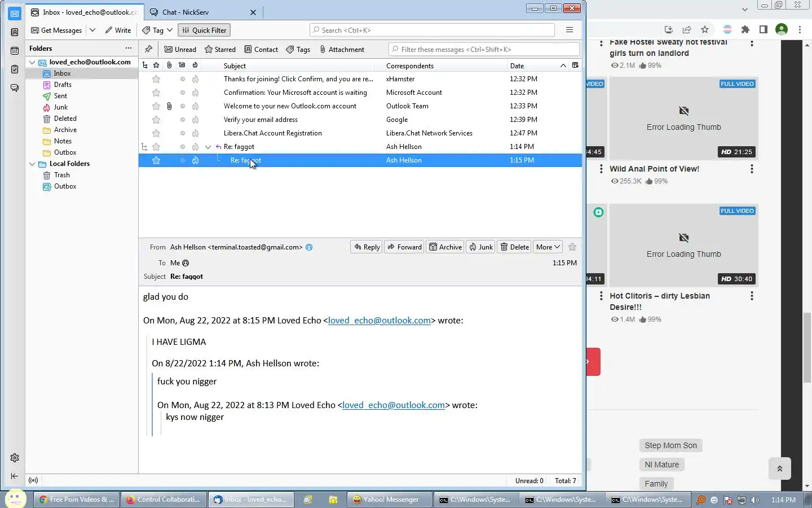
Task: Click Chrome share icon in browser toolbar
Action: click(x=687, y=30)
